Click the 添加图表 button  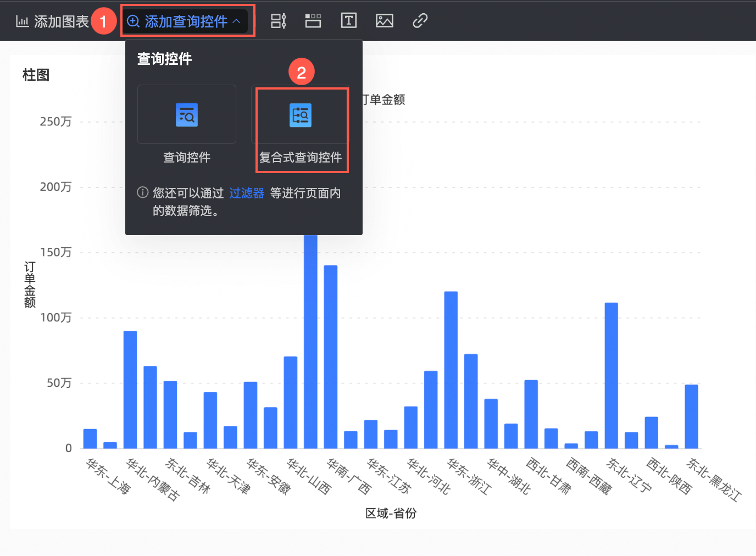point(53,21)
